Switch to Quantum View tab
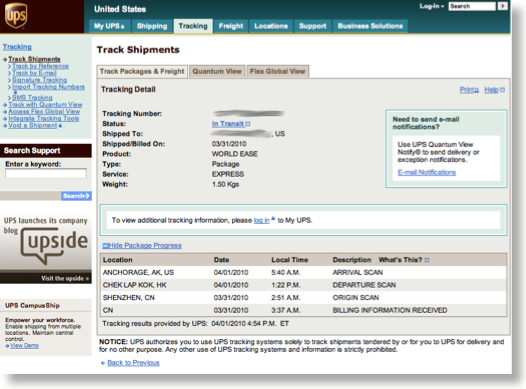The height and width of the screenshot is (389, 526). point(217,71)
